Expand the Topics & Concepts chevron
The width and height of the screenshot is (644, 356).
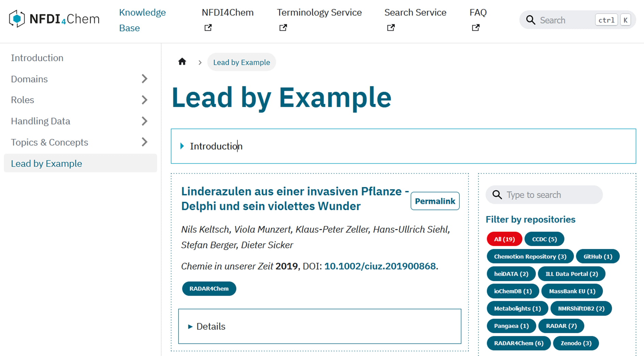(144, 142)
